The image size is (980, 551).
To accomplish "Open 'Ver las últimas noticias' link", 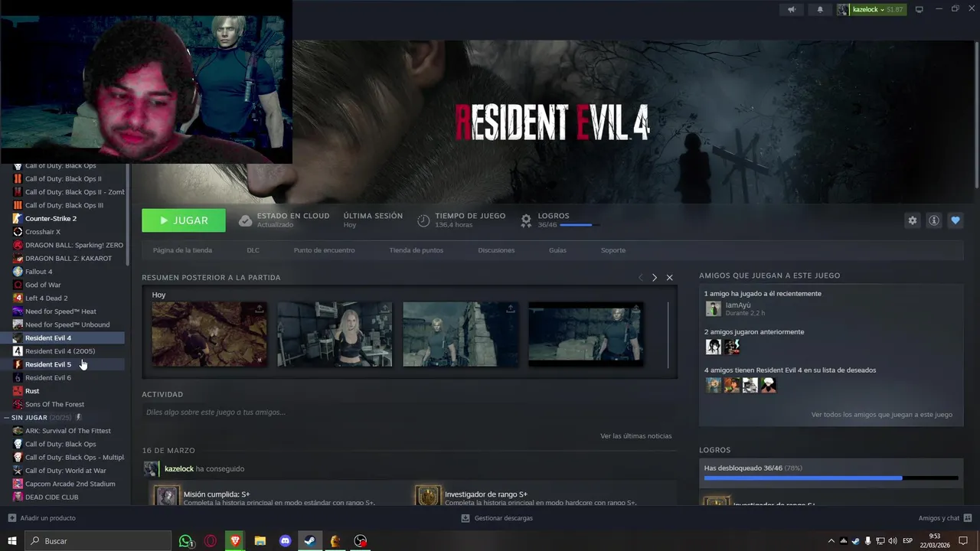I will click(635, 436).
